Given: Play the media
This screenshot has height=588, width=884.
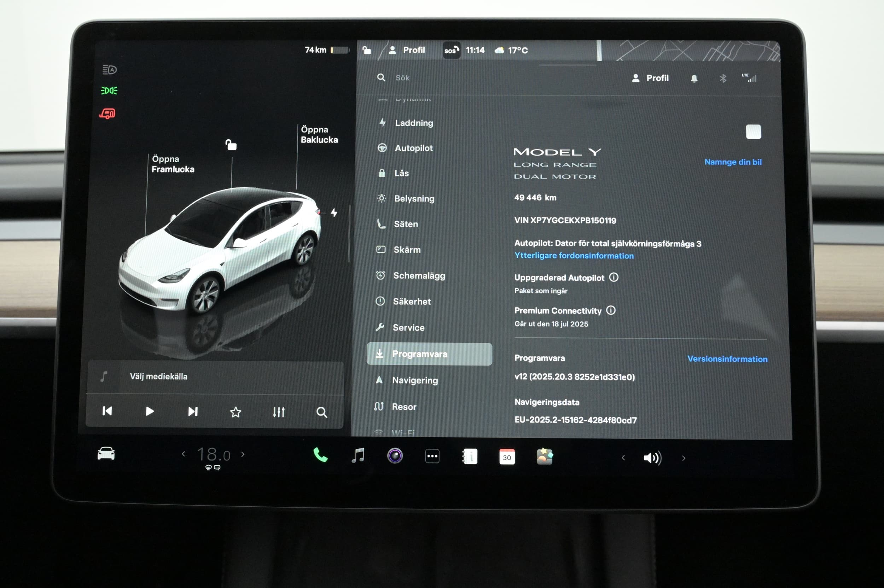Looking at the screenshot, I should coord(150,411).
